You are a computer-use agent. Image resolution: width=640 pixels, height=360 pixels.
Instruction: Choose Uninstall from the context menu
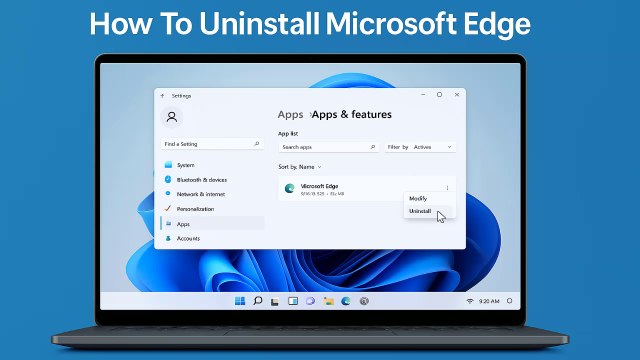coord(420,211)
